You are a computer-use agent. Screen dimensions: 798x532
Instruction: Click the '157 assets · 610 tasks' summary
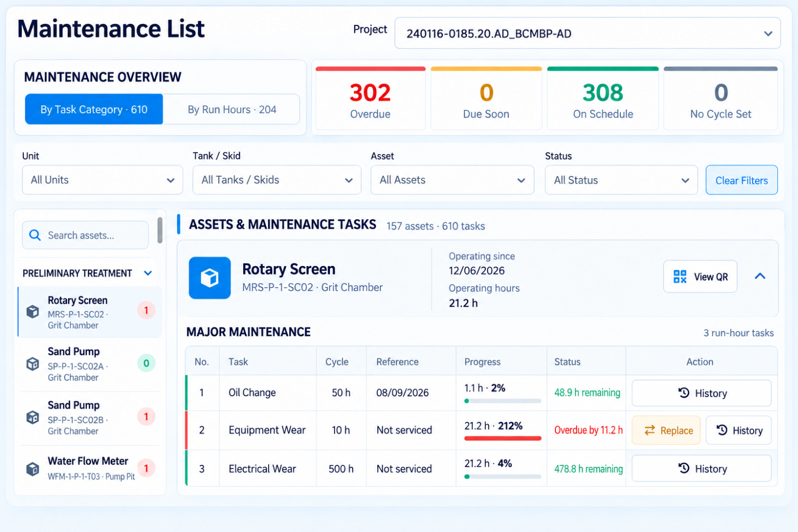click(x=436, y=226)
